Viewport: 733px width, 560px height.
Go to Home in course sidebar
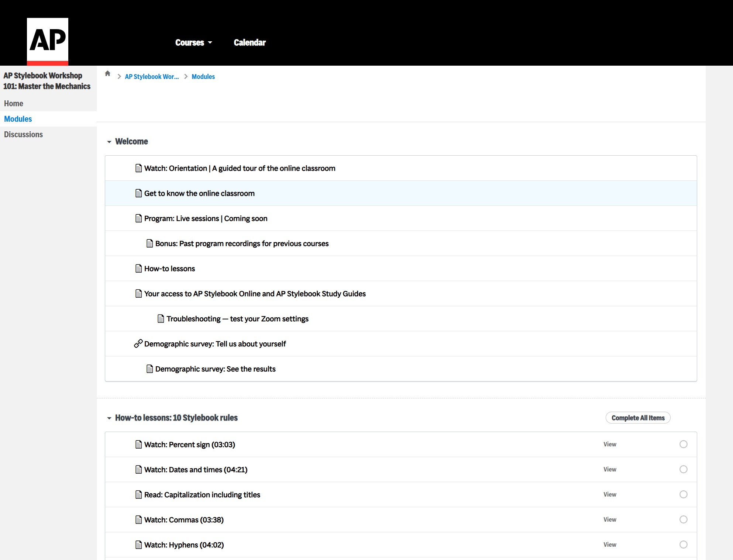[x=14, y=104]
